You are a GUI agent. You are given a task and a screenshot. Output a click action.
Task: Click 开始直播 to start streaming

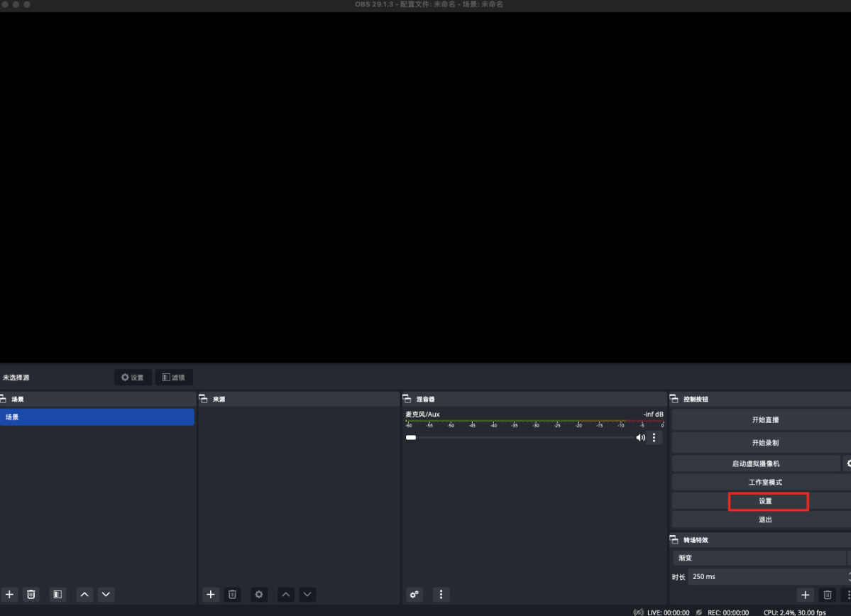click(x=765, y=420)
